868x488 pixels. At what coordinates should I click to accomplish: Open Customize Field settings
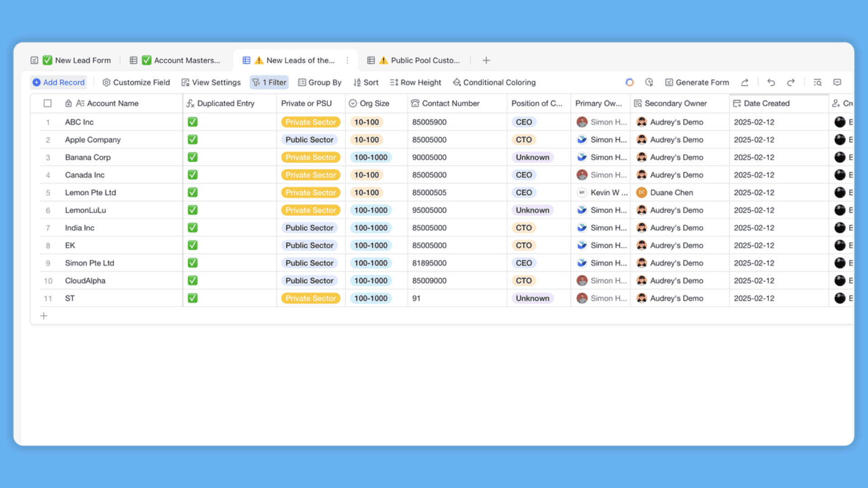(x=136, y=82)
